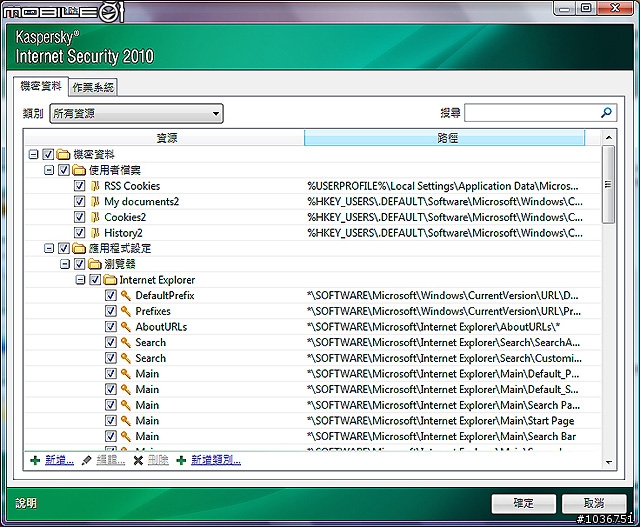640x527 pixels.
Task: Toggle the root 機密資料 checkbox
Action: (48, 155)
